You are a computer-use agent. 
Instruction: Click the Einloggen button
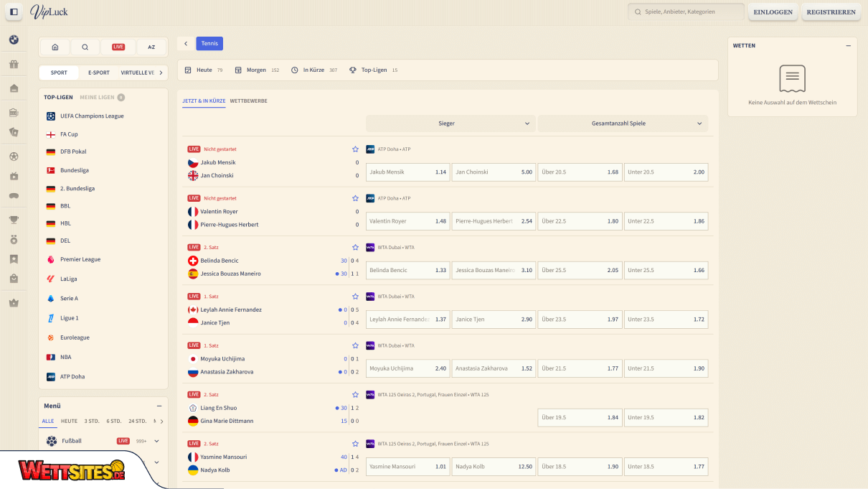pos(773,12)
